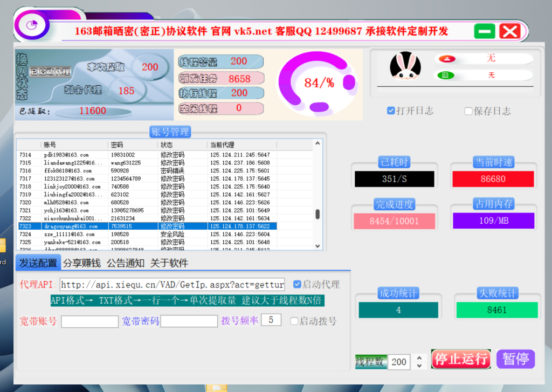
Task: Click the 线程容量 200 indicator
Action: click(220, 61)
